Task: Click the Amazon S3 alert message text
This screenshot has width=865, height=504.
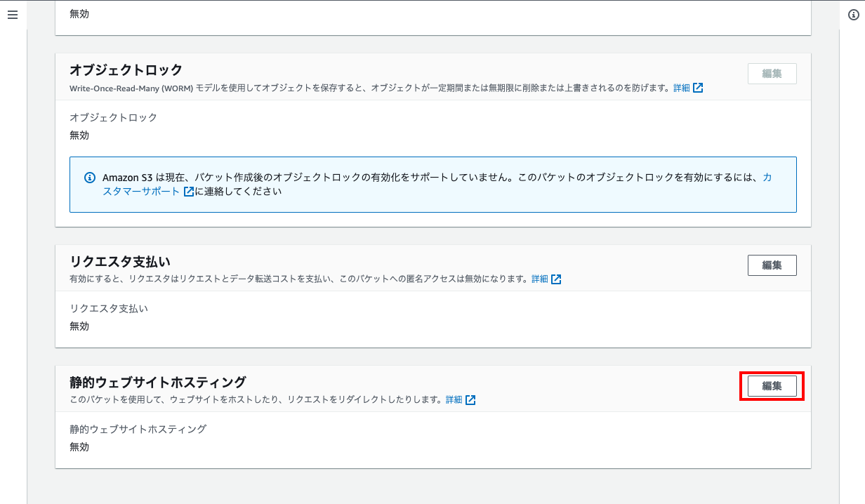Action: (x=421, y=178)
